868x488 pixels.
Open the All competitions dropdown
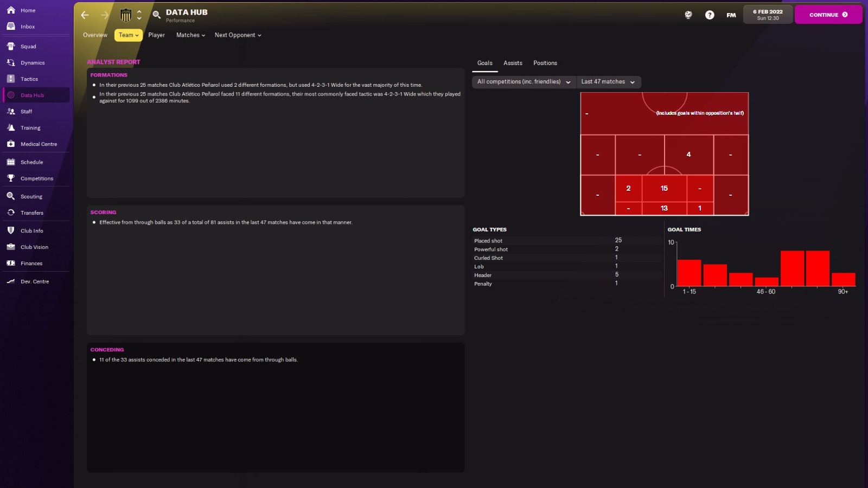click(x=522, y=81)
